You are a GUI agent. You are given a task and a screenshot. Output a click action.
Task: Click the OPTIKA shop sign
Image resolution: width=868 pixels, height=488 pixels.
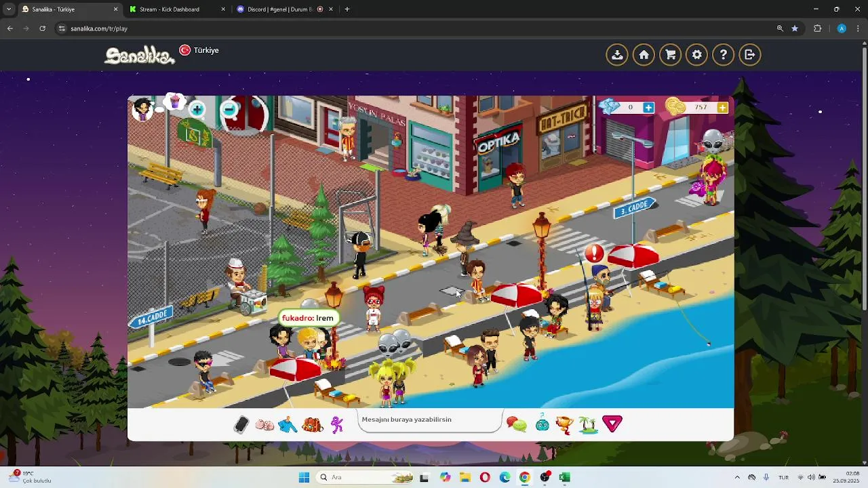coord(498,142)
